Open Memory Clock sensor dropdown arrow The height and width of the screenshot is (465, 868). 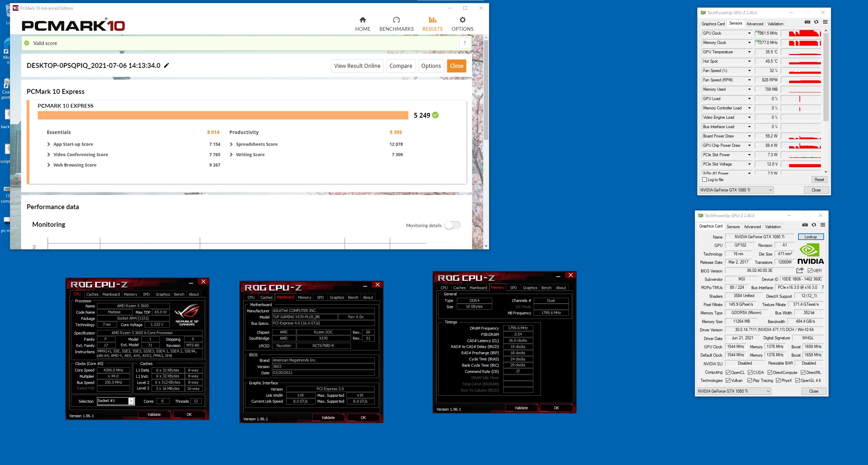pyautogui.click(x=749, y=43)
